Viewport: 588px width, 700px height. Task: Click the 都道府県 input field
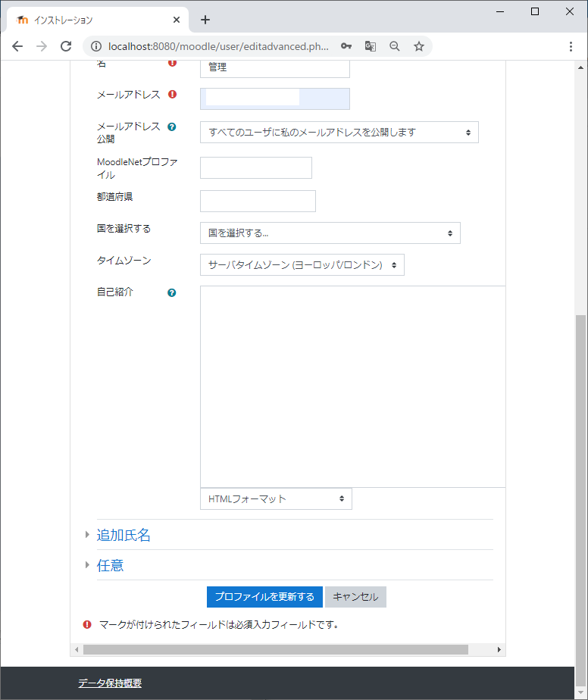point(258,201)
